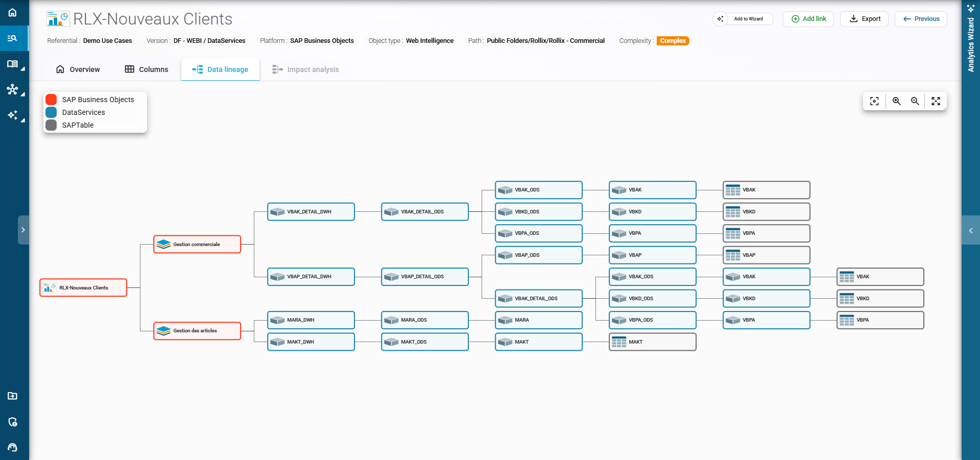Zoom in on the lineage graph

(896, 101)
